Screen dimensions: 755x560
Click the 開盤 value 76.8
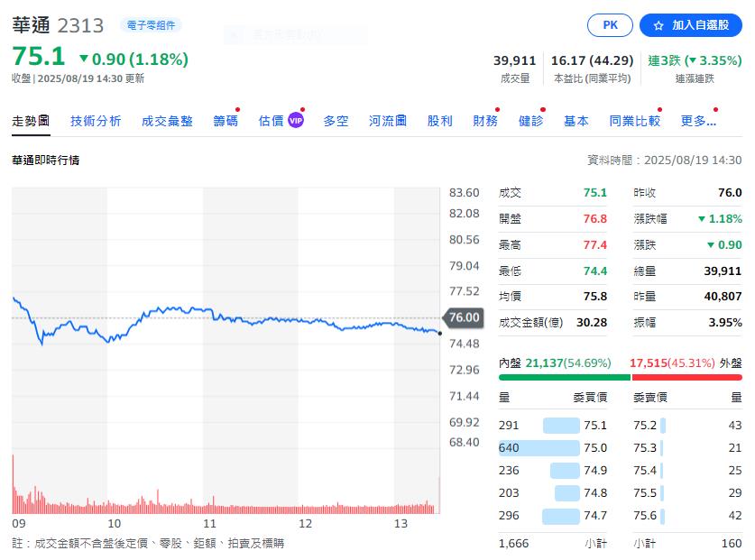[x=595, y=218]
